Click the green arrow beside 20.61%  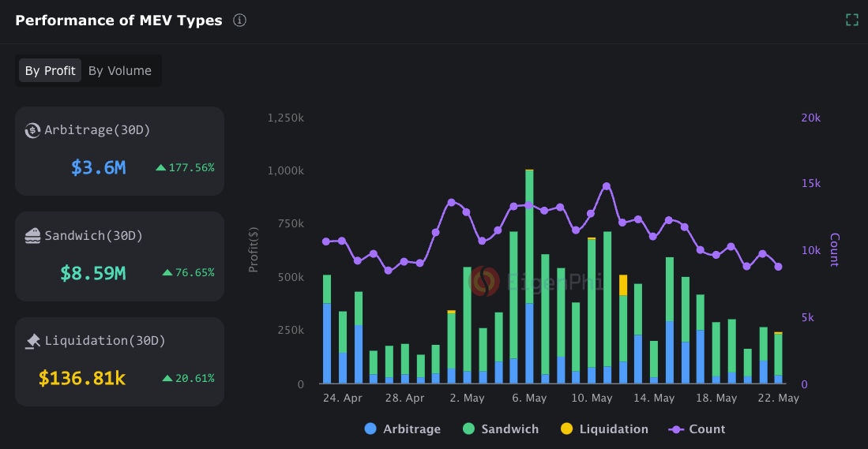tap(167, 378)
